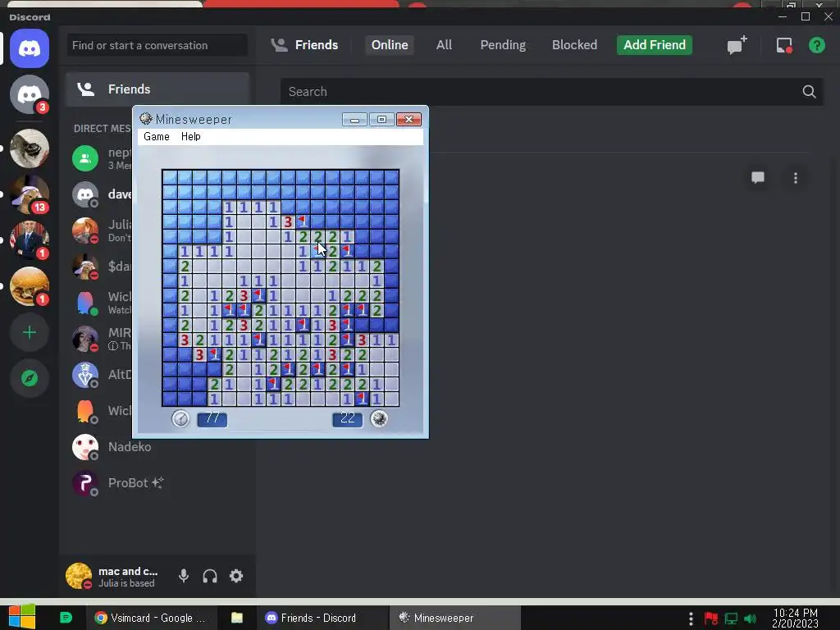Open server with suited man avatar
The image size is (840, 630).
click(x=30, y=240)
